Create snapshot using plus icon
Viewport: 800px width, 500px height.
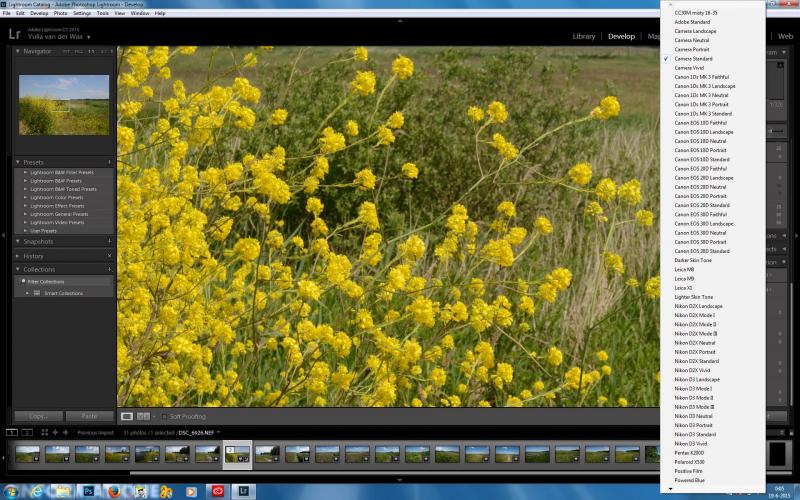[109, 241]
